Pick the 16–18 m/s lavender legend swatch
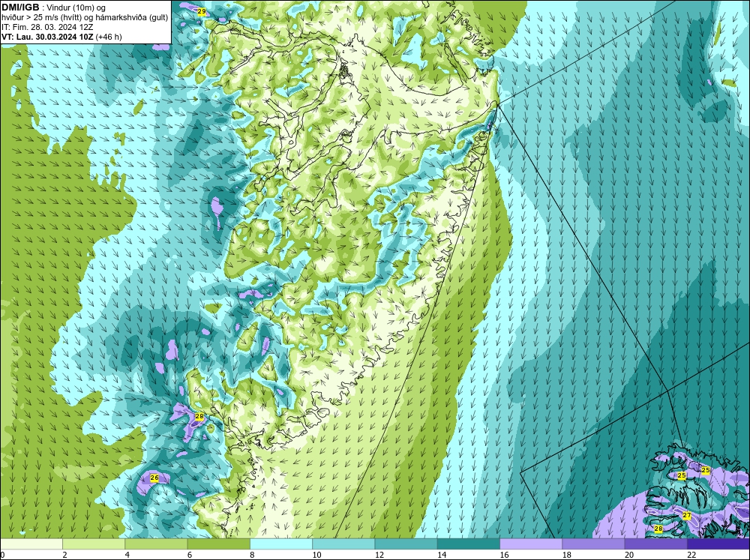 pyautogui.click(x=531, y=544)
